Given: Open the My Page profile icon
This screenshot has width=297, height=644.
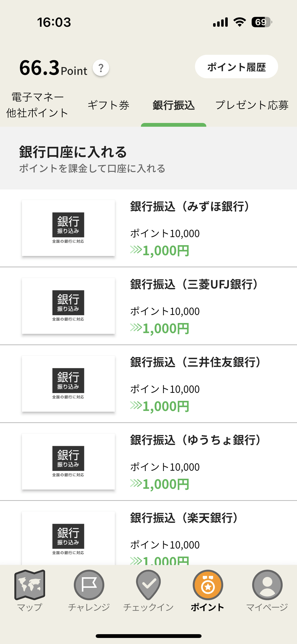Looking at the screenshot, I should pyautogui.click(x=267, y=585).
